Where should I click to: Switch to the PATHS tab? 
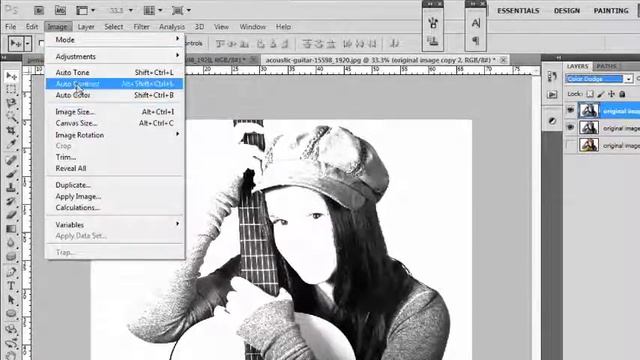click(607, 66)
